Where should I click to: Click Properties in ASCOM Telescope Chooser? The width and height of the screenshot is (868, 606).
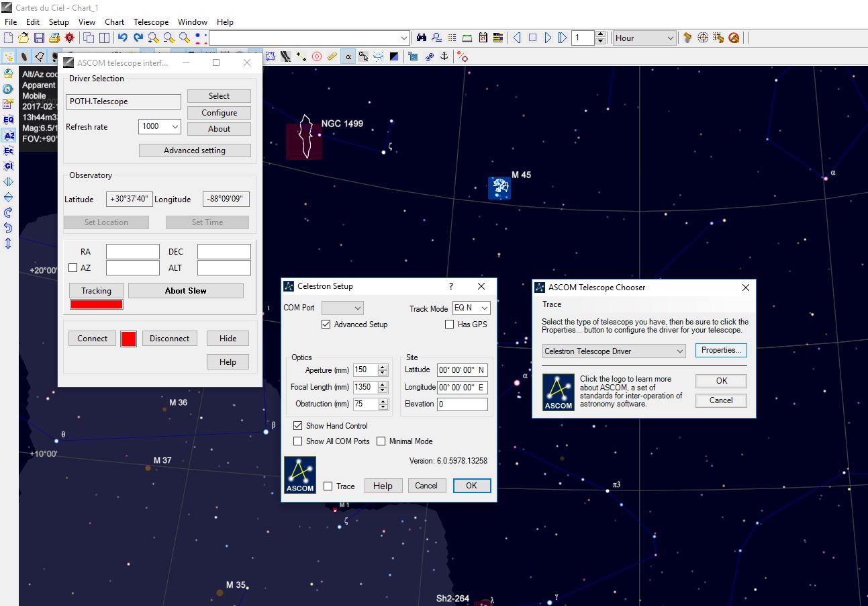coord(720,350)
